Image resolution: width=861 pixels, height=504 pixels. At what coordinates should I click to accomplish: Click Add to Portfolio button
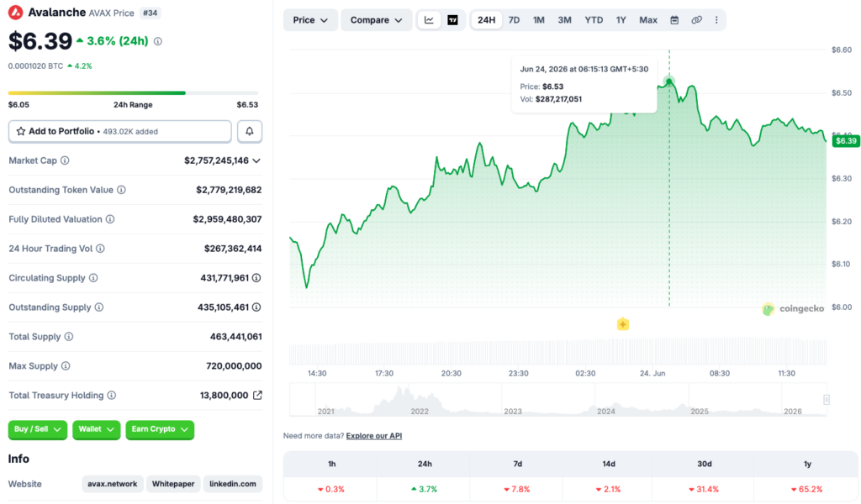(x=119, y=131)
